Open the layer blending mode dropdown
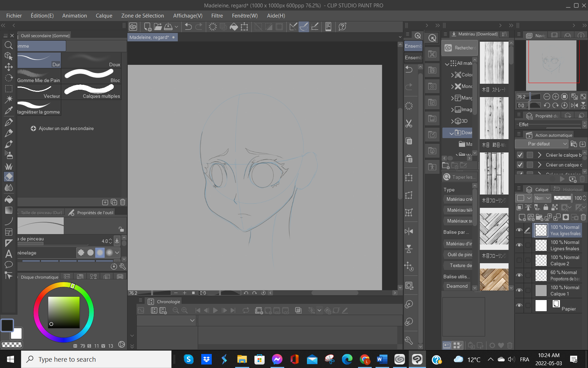This screenshot has width=588, height=368. tap(542, 198)
